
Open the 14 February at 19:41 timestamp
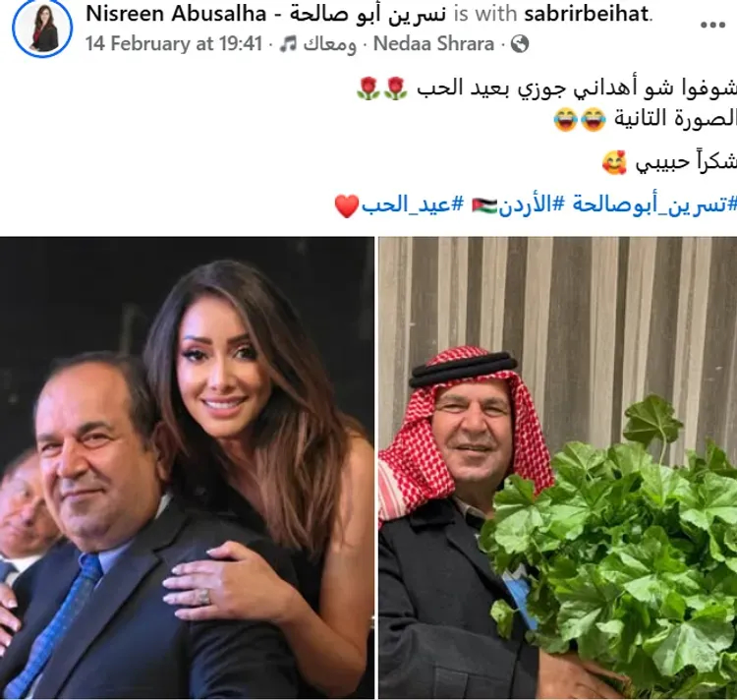(x=173, y=43)
